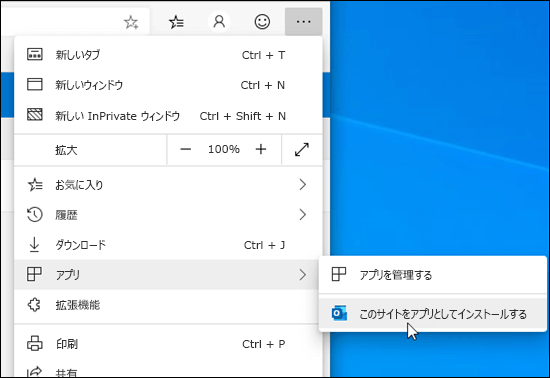Open the favorites list toolbar icon
Screen dimensions: 550x378
coord(176,22)
